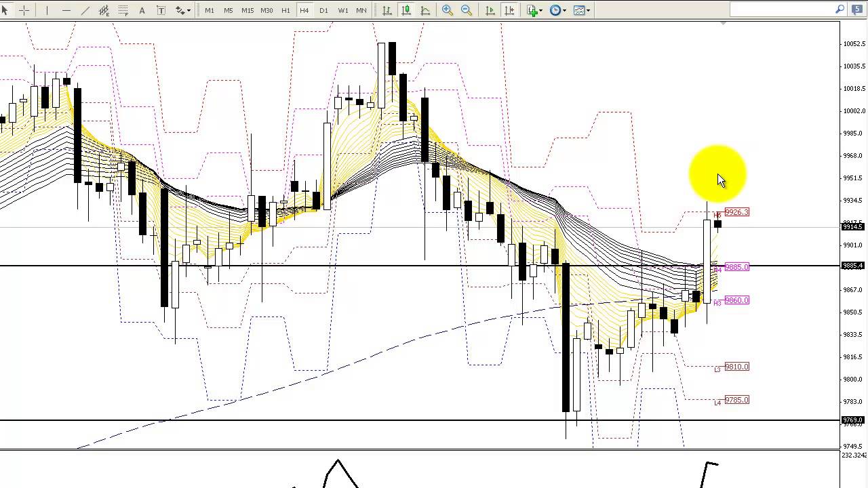This screenshot has width=868, height=488.
Task: Switch to the M5 timeframe
Action: [x=229, y=10]
